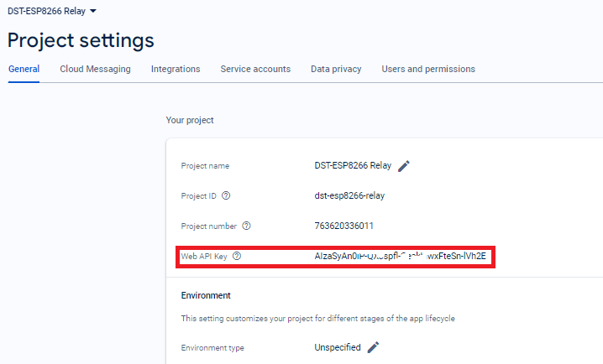Image resolution: width=603 pixels, height=364 pixels.
Task: Click the Your project section label
Action: point(190,120)
